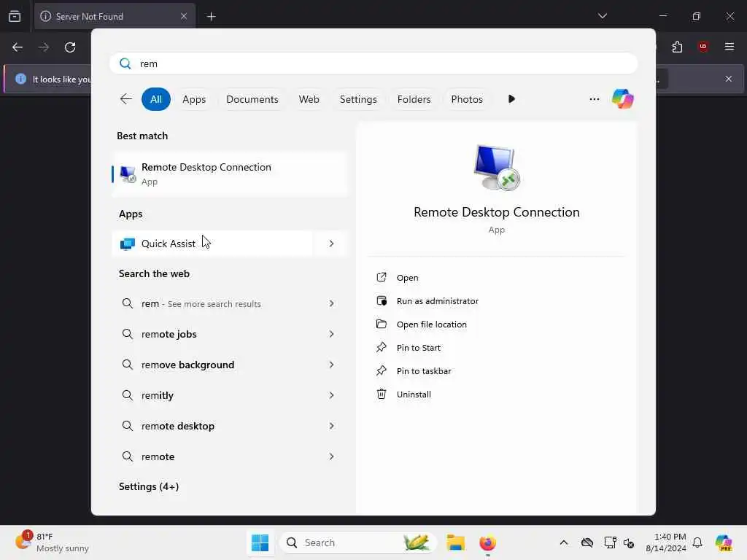
Task: Click the Pin to taskbar pin icon
Action: tap(381, 370)
